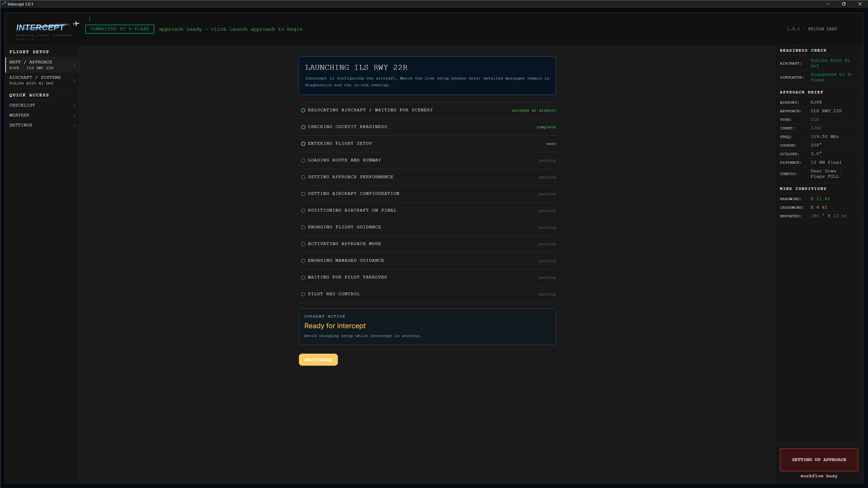The width and height of the screenshot is (868, 488).
Task: Click the 'LAUNCHING ILS RWY 22R' heading
Action: coord(356,67)
